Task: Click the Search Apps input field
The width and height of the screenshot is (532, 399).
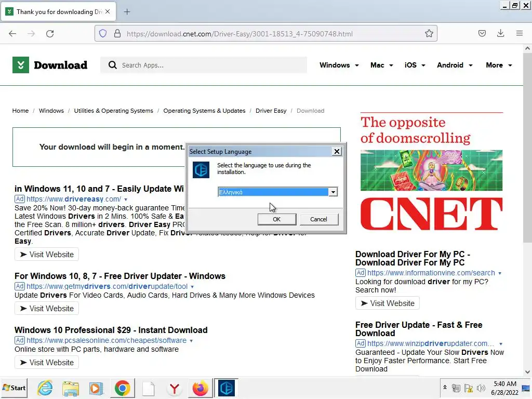Action: point(204,65)
